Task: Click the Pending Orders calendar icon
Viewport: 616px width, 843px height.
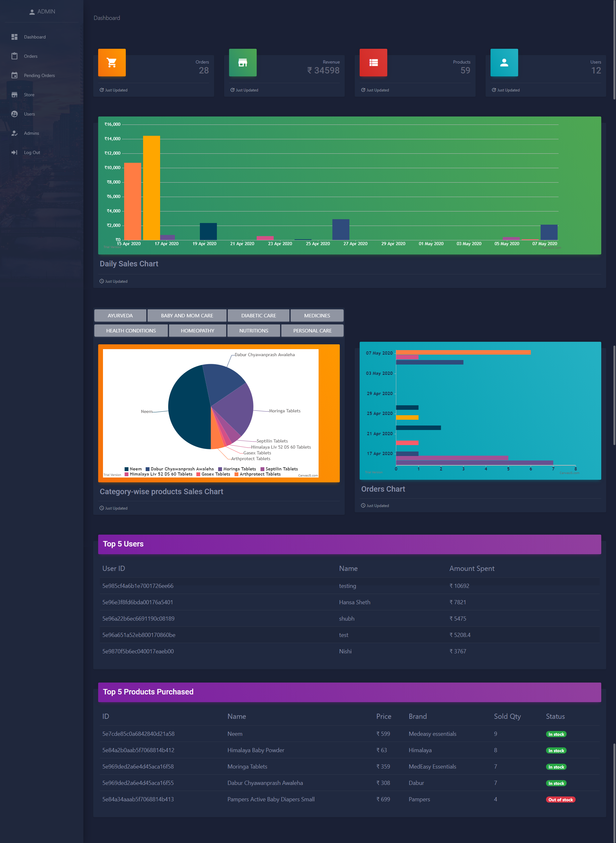Action: (x=14, y=75)
